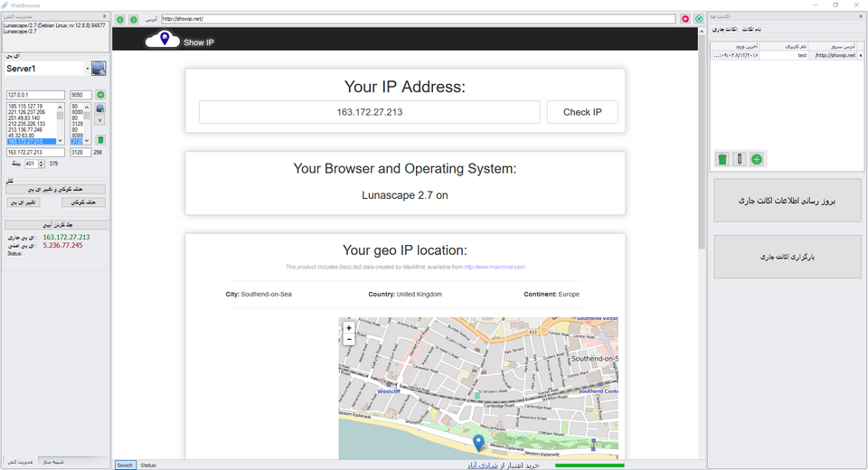Select port 8080 in the port list
Image resolution: width=868 pixels, height=470 pixels.
point(77,112)
